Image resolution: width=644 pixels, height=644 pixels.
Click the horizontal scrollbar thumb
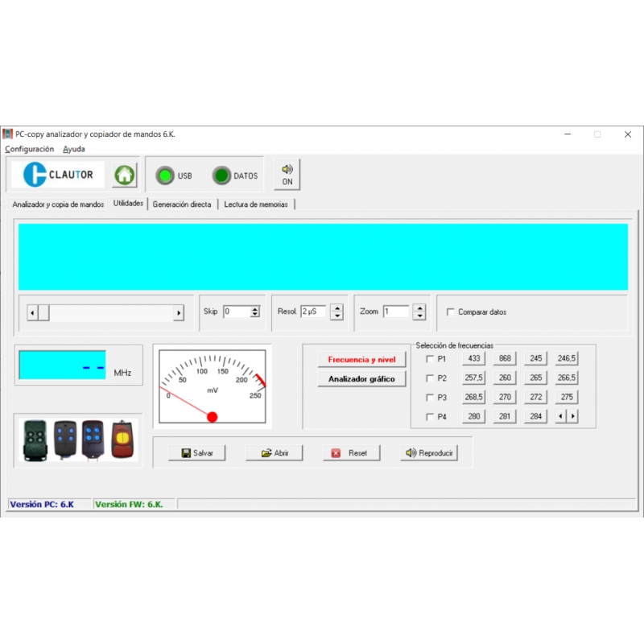click(43, 313)
